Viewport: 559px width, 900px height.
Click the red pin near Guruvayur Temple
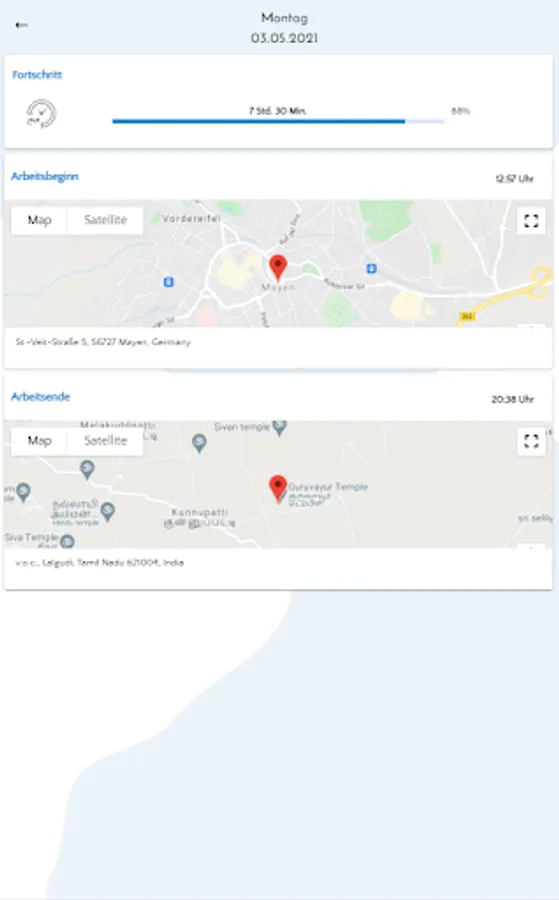pos(278,489)
